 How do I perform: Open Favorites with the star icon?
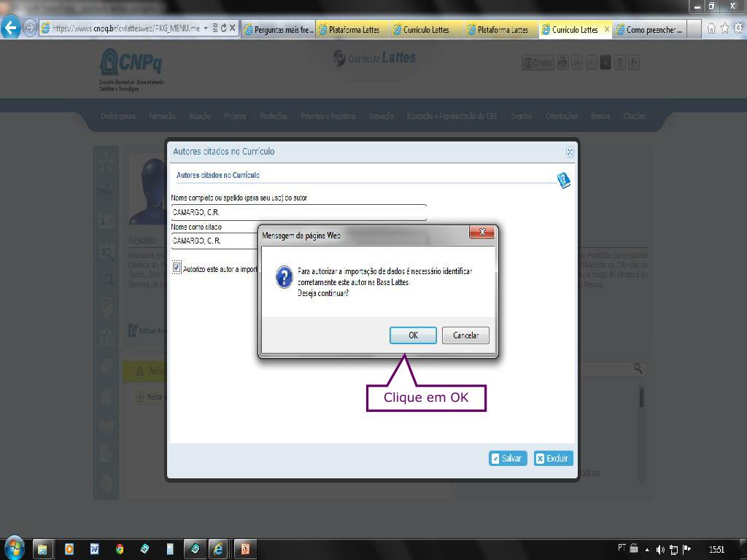[724, 28]
